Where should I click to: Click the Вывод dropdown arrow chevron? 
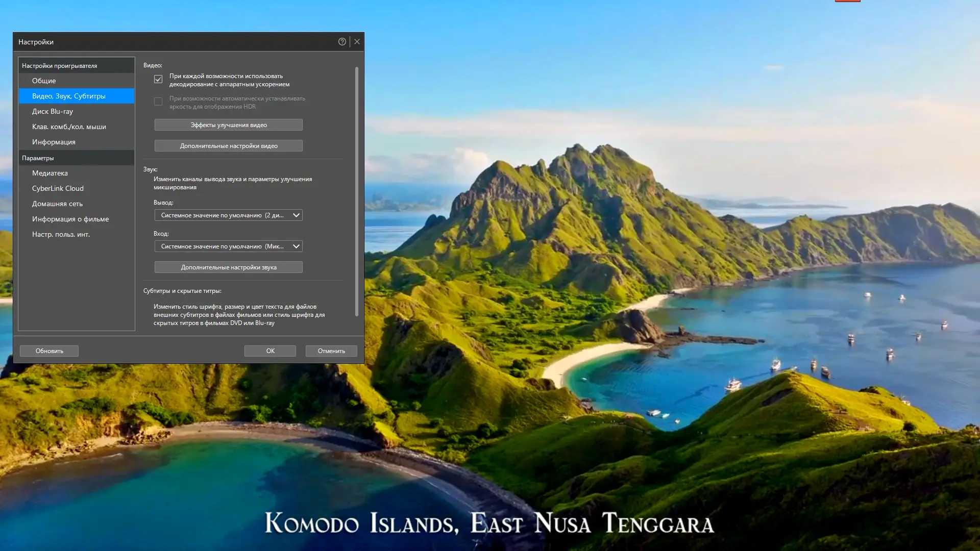click(296, 215)
